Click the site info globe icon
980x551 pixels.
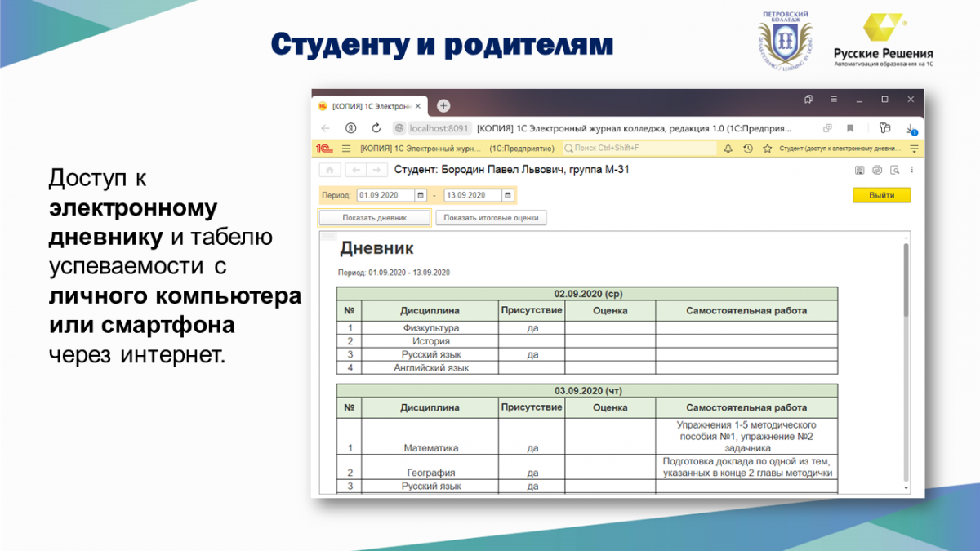[399, 128]
